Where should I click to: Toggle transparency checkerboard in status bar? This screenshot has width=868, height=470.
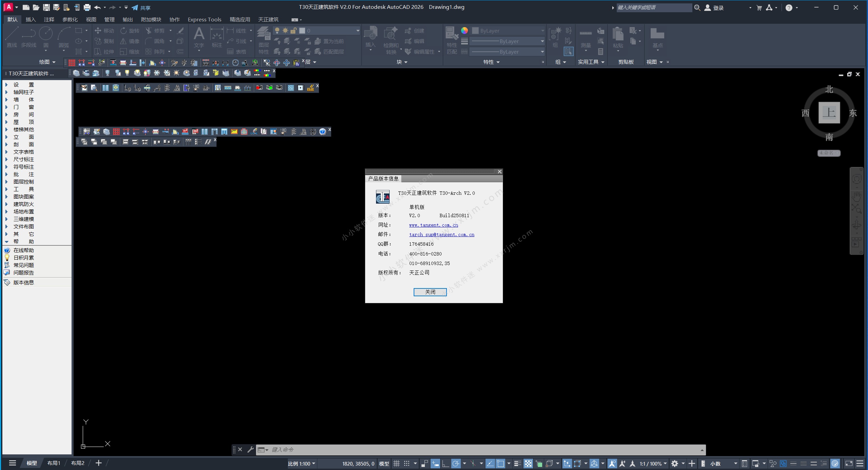(x=528, y=463)
